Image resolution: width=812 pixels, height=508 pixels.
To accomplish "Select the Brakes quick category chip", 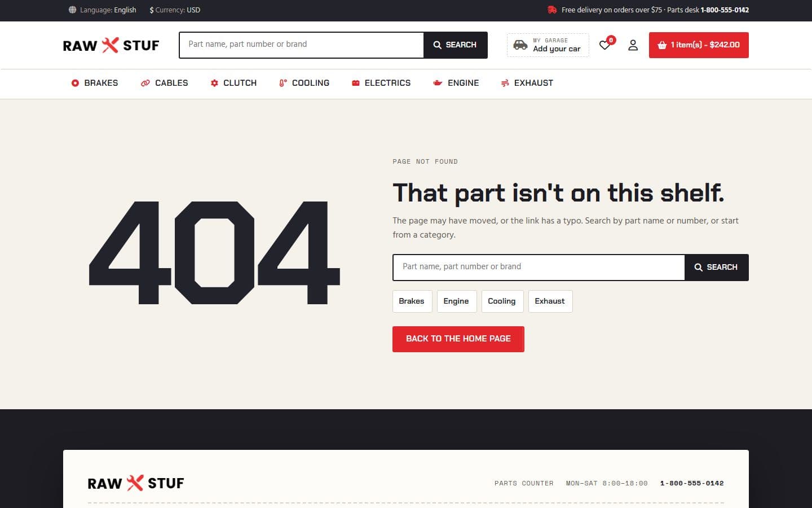I will pos(412,301).
